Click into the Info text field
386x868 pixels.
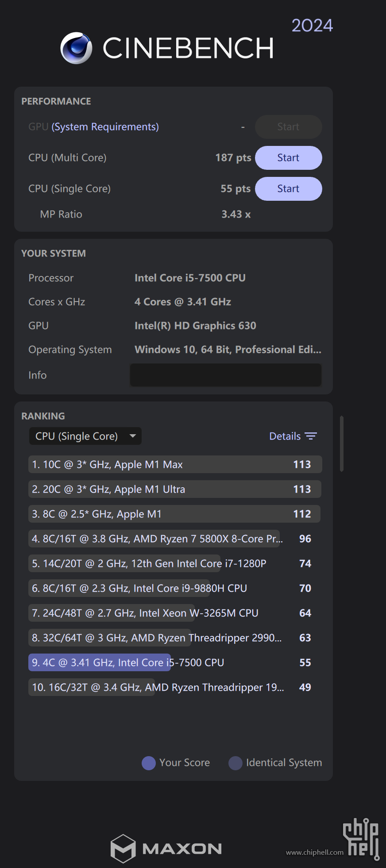(225, 375)
